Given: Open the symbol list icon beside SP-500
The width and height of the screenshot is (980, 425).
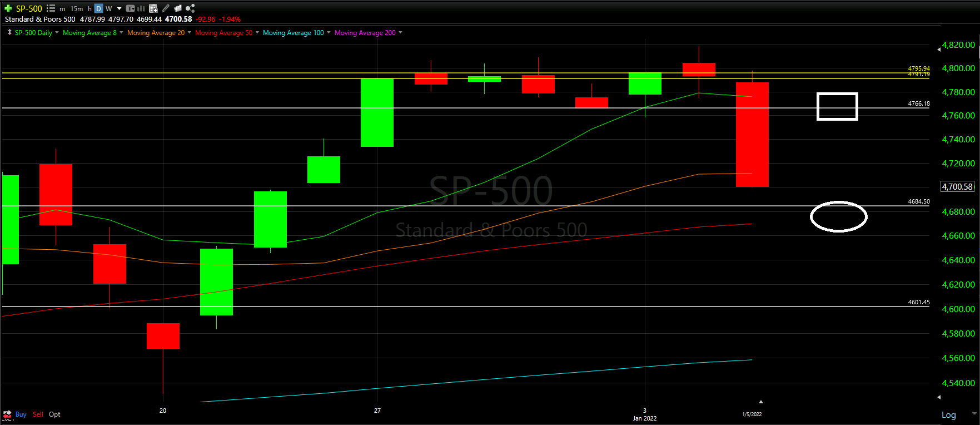Looking at the screenshot, I should [51, 8].
